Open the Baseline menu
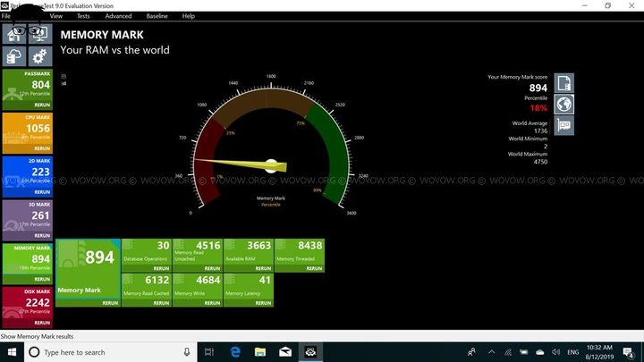644x362 pixels. pyautogui.click(x=157, y=16)
